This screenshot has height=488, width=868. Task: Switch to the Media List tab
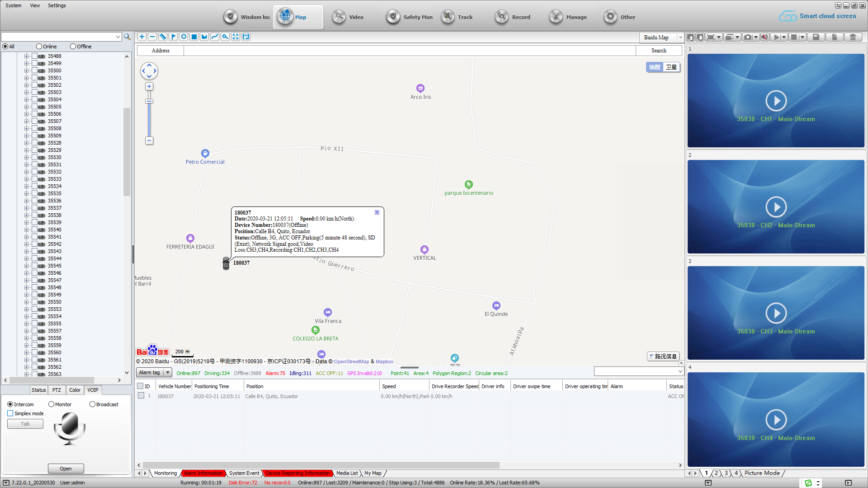coord(347,473)
